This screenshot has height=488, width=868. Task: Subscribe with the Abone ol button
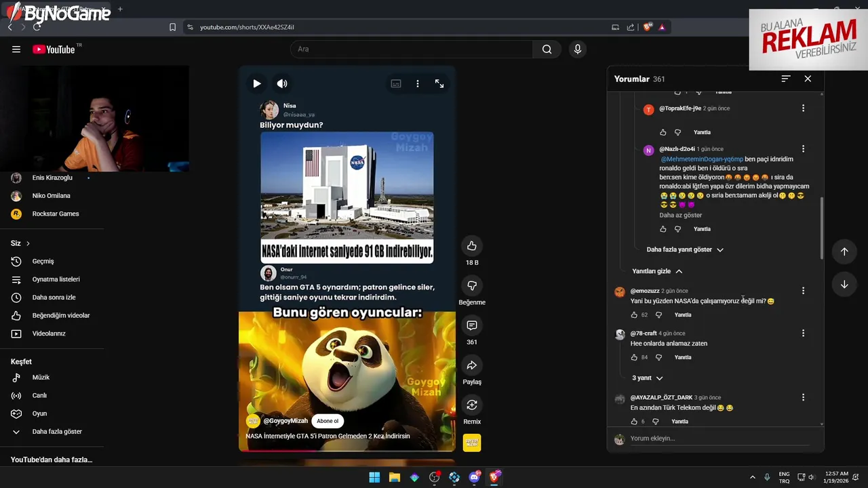pos(328,421)
